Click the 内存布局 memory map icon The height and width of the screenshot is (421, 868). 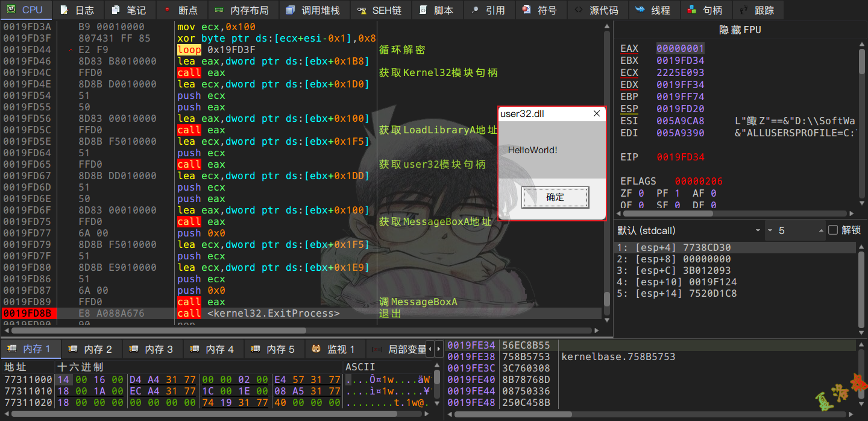pos(219,10)
